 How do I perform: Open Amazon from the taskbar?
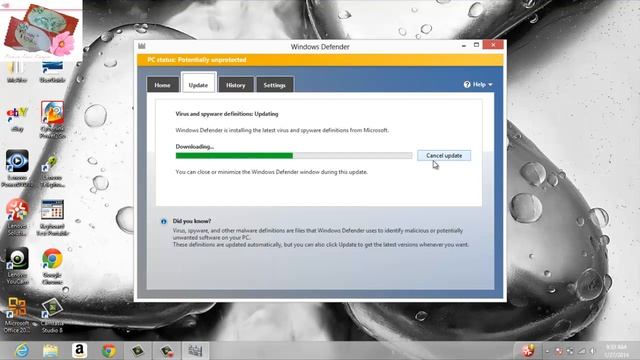80,351
